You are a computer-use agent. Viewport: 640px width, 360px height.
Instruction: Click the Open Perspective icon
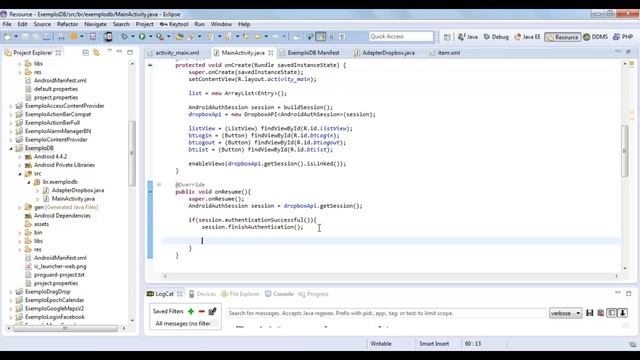[x=447, y=37]
